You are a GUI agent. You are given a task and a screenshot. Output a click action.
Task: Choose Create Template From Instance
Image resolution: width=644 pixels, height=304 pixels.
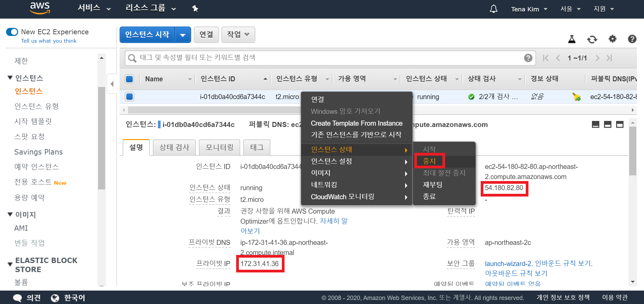click(x=356, y=123)
